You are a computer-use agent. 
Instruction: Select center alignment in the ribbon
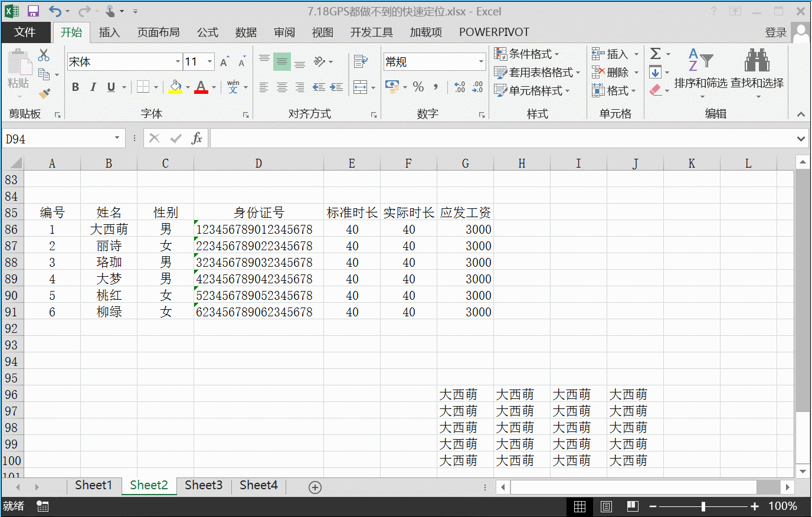pos(281,87)
